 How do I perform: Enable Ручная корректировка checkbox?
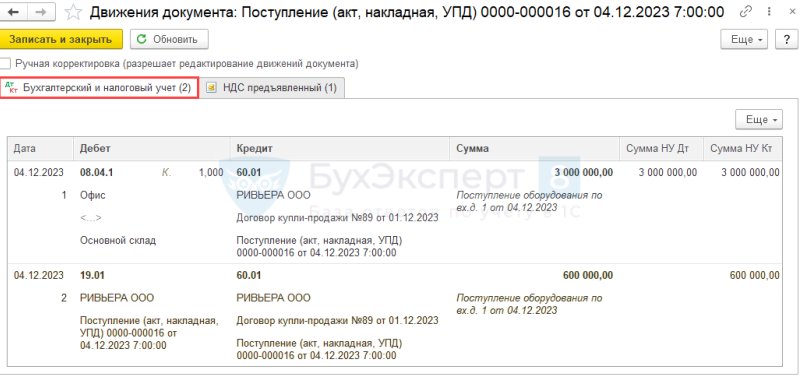coord(6,64)
